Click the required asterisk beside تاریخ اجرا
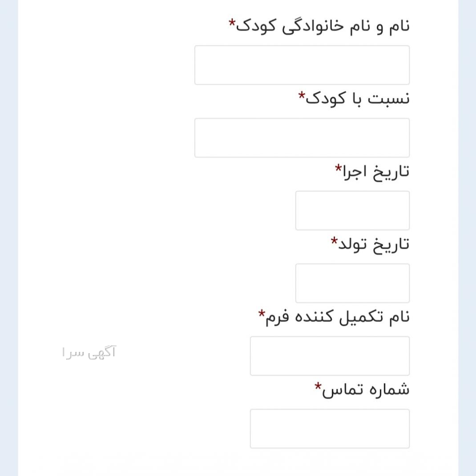Screen dimensions: 476x476 338,168
